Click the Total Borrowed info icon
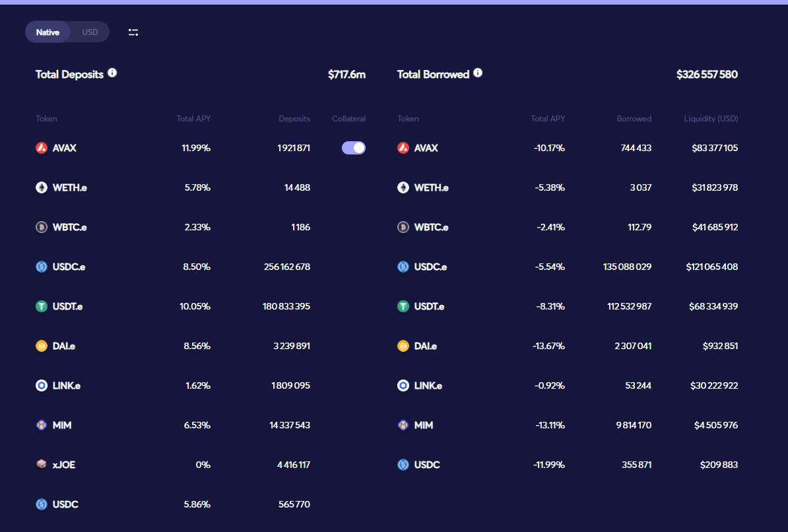This screenshot has width=788, height=532. [478, 73]
